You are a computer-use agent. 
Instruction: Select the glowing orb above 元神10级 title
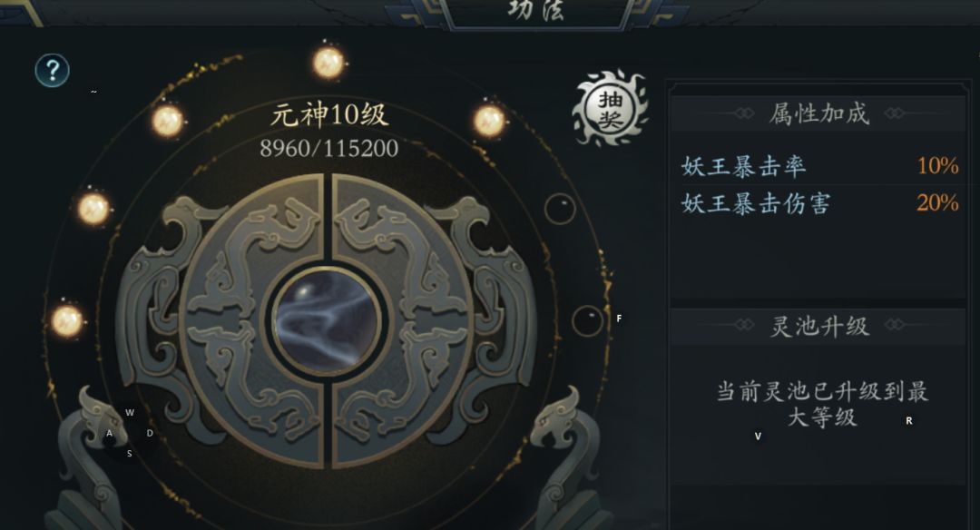pos(328,63)
